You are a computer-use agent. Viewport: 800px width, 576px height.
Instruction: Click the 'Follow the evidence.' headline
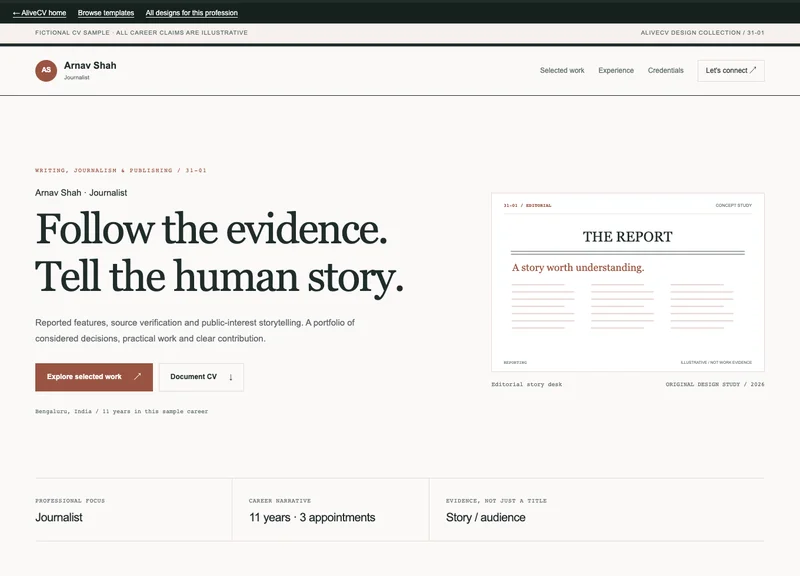(211, 229)
